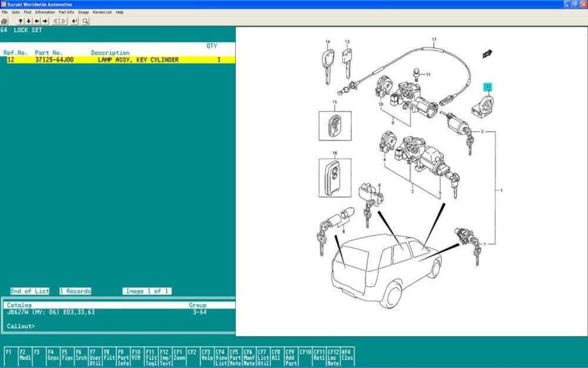Click highlighted callout 12 in the diagram
The width and height of the screenshot is (588, 368).
tap(488, 87)
